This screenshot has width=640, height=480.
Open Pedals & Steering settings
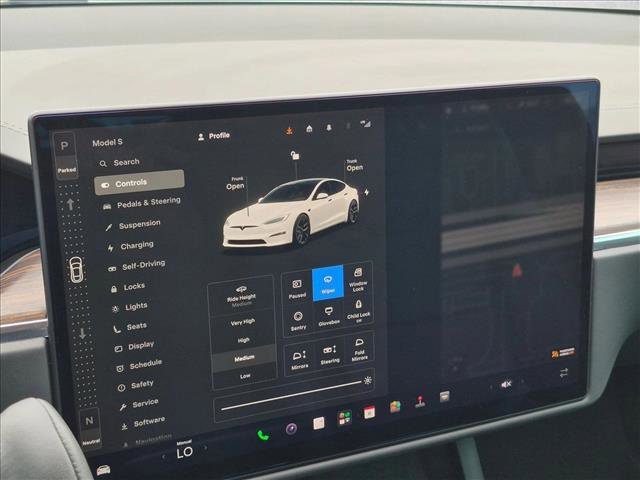pos(141,203)
